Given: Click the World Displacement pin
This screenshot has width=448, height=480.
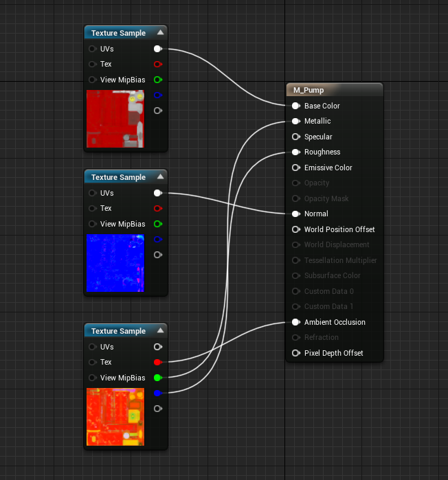Looking at the screenshot, I should (296, 245).
